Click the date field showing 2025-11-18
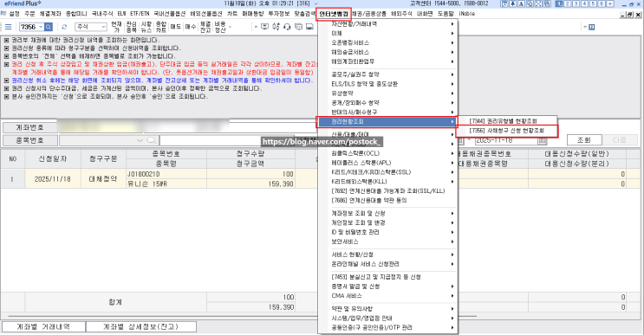Image resolution: width=644 pixels, height=335 pixels. (x=506, y=140)
